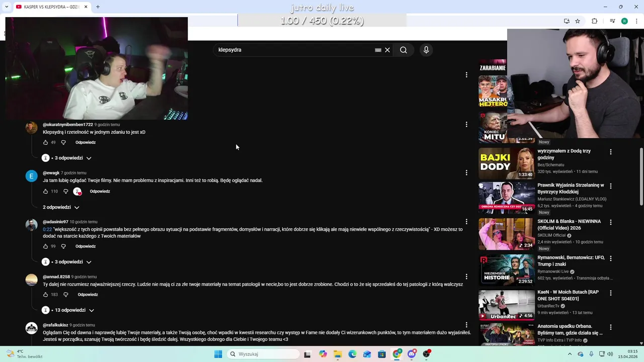Open Prawnik Wyjaśnia Strzelaninę video title
This screenshot has width=644, height=362.
coord(571,189)
